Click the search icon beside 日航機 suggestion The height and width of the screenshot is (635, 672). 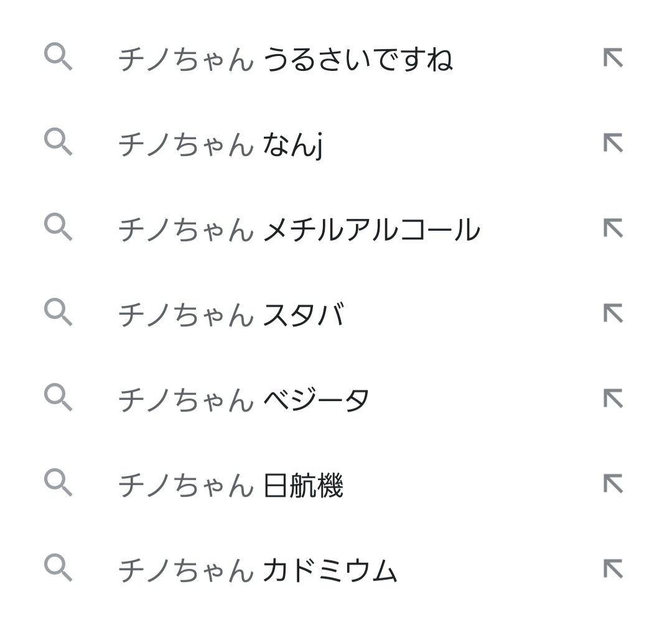pos(58,483)
